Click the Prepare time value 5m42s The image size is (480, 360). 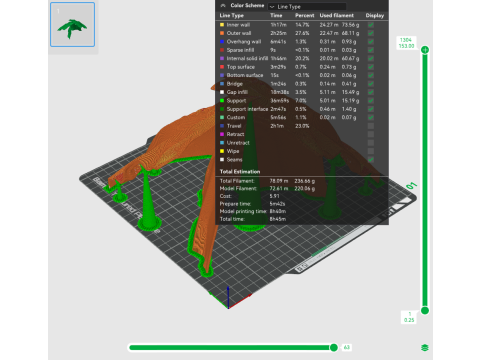point(277,204)
